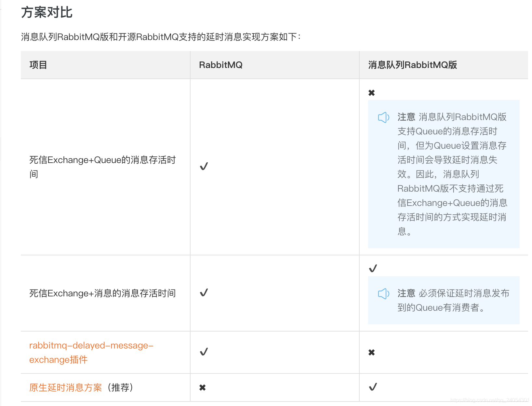Open the 原生延时消息方案 link
The image size is (532, 406).
pos(66,387)
